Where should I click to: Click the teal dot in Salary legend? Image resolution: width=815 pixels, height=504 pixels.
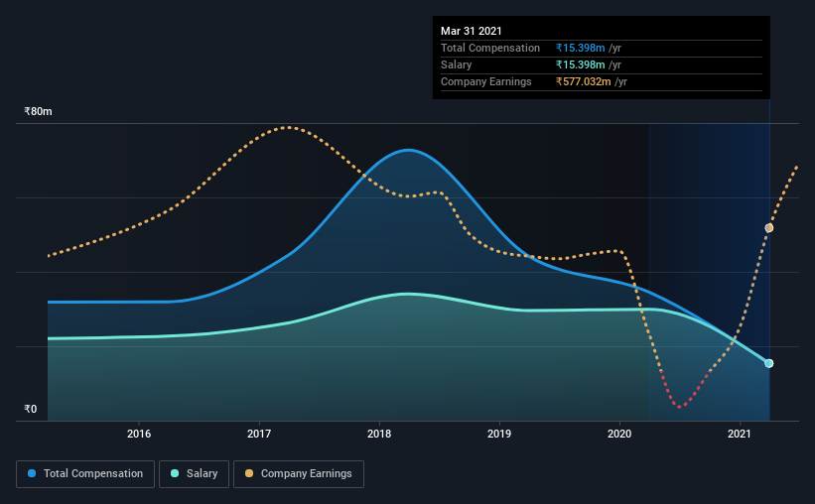(x=175, y=473)
